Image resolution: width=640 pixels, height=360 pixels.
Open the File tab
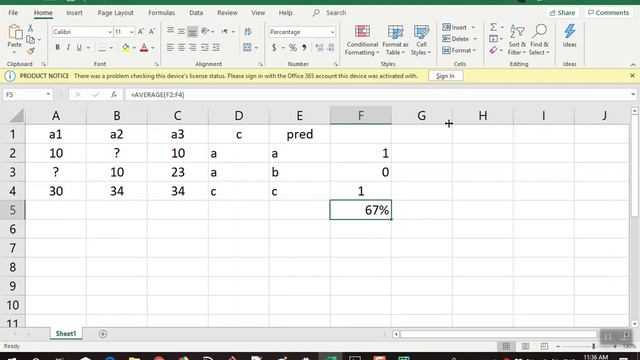[x=13, y=13]
